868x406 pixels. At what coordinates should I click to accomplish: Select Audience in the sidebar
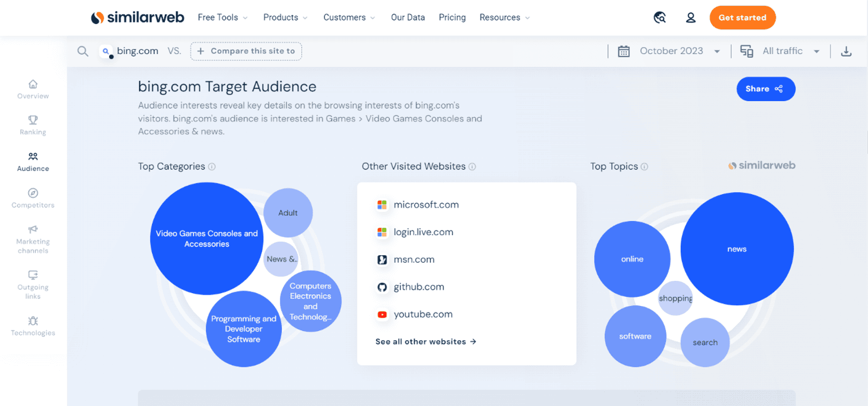(33, 162)
